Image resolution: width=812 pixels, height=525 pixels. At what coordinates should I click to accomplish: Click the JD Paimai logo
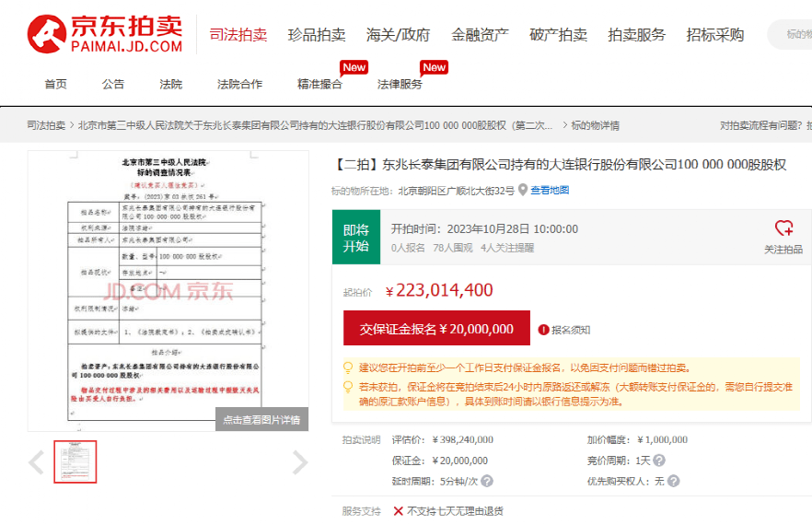[x=105, y=34]
